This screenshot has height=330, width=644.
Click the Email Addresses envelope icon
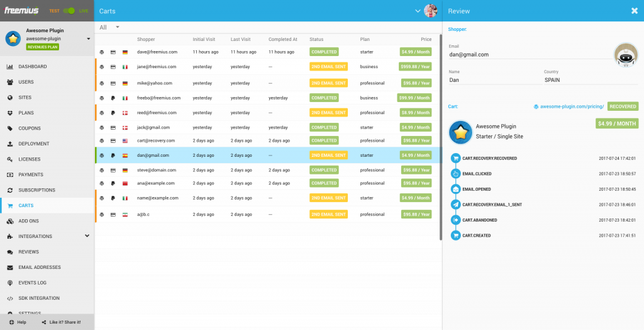10,268
